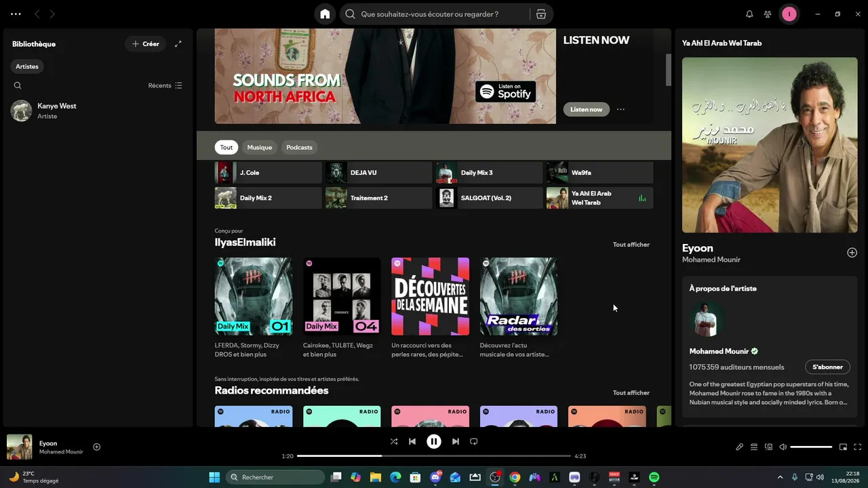
Task: Go to Spotify Home
Action: [325, 14]
